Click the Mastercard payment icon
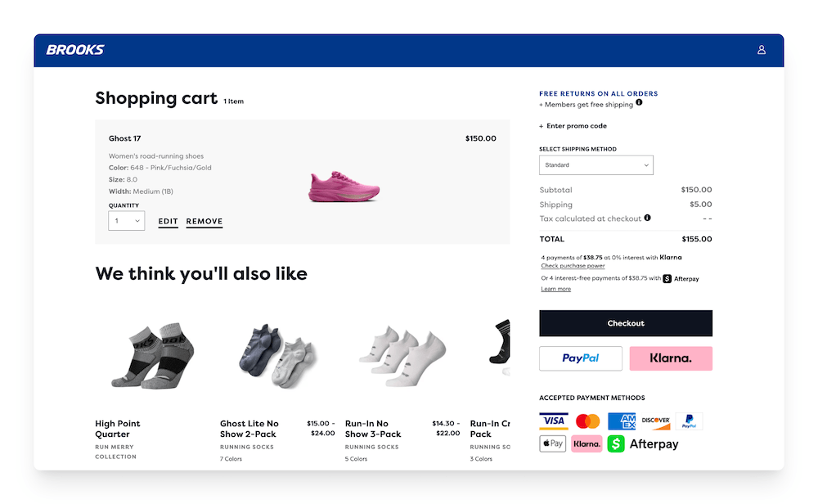This screenshot has height=504, width=818. (x=587, y=421)
